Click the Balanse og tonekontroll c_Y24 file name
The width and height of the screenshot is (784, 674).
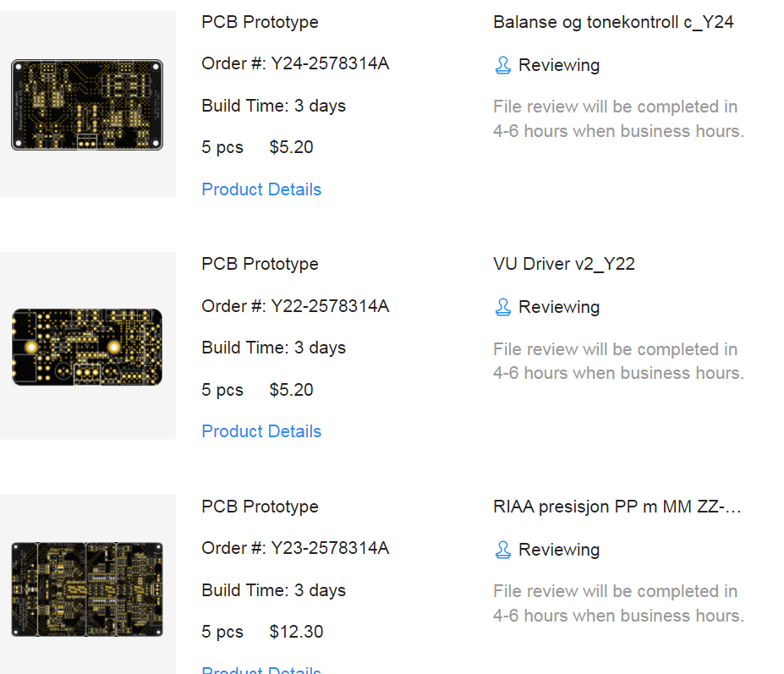pos(613,22)
